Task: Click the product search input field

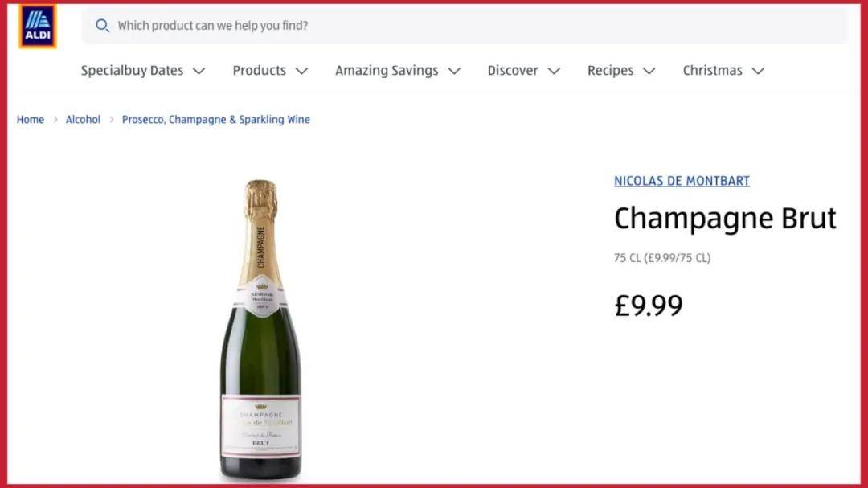Action: 465,26
